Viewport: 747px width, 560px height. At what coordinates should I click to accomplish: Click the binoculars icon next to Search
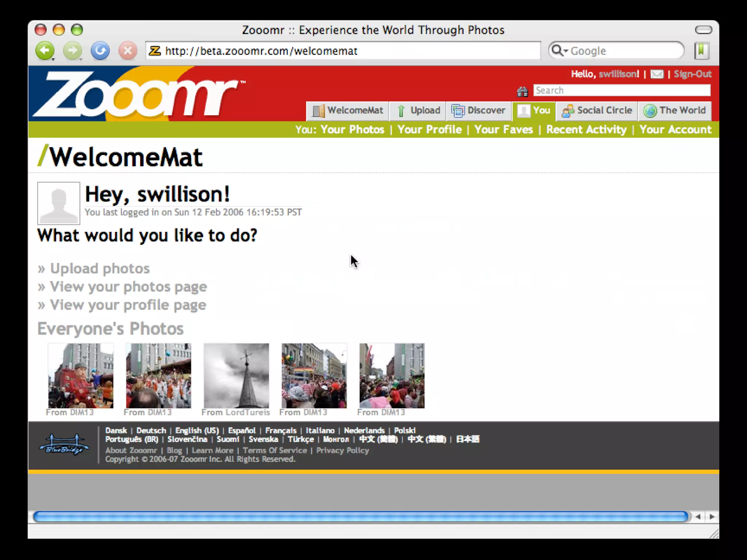(522, 91)
